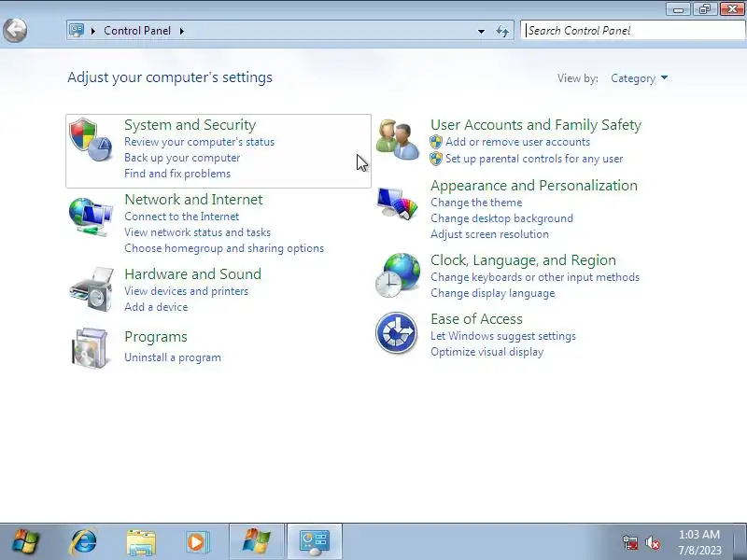Open View network status and tasks
The height and width of the screenshot is (560, 747).
tap(197, 232)
